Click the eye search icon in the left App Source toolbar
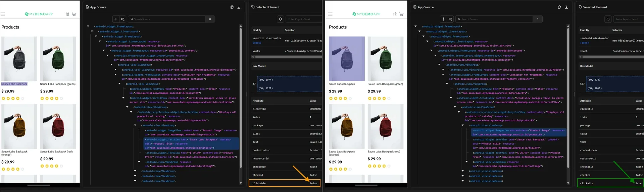This screenshot has height=192, width=644. [x=123, y=19]
